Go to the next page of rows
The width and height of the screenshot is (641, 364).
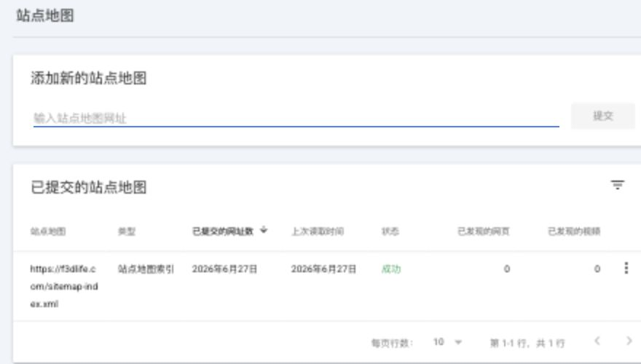[629, 341]
